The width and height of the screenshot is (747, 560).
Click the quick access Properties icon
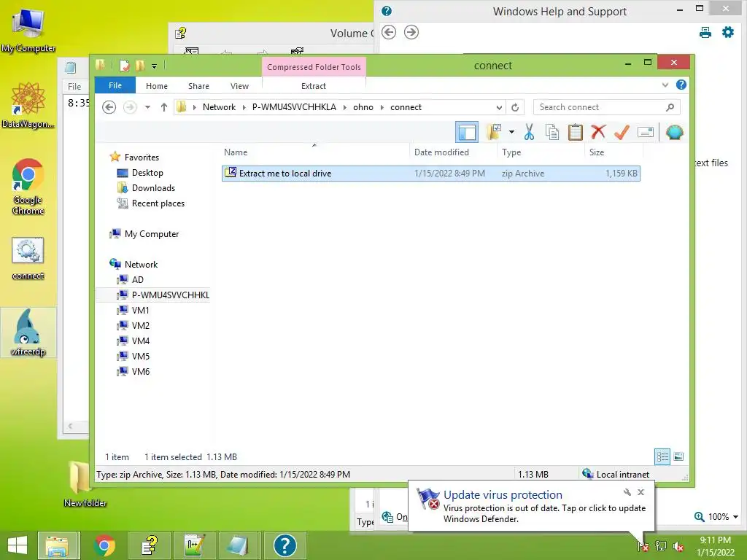click(124, 66)
